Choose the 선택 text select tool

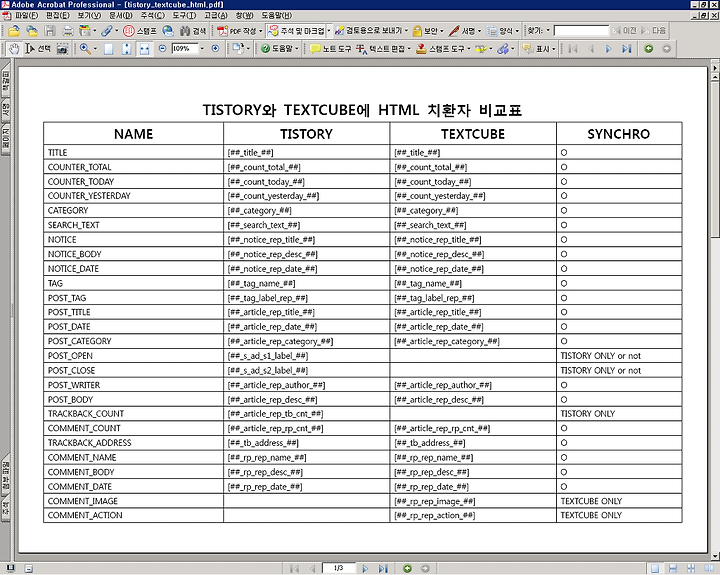click(x=38, y=49)
